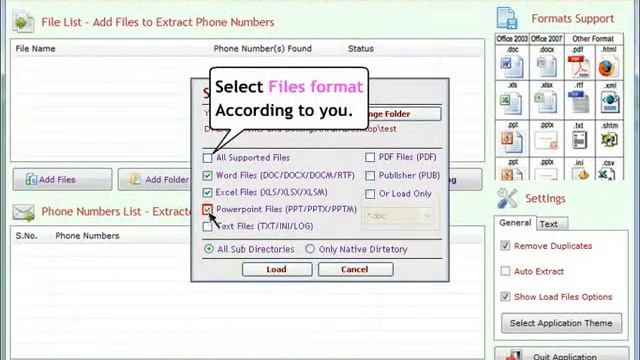Click the .docx Office 2007 format icon
The width and height of the screenshot is (640, 360).
547,67
